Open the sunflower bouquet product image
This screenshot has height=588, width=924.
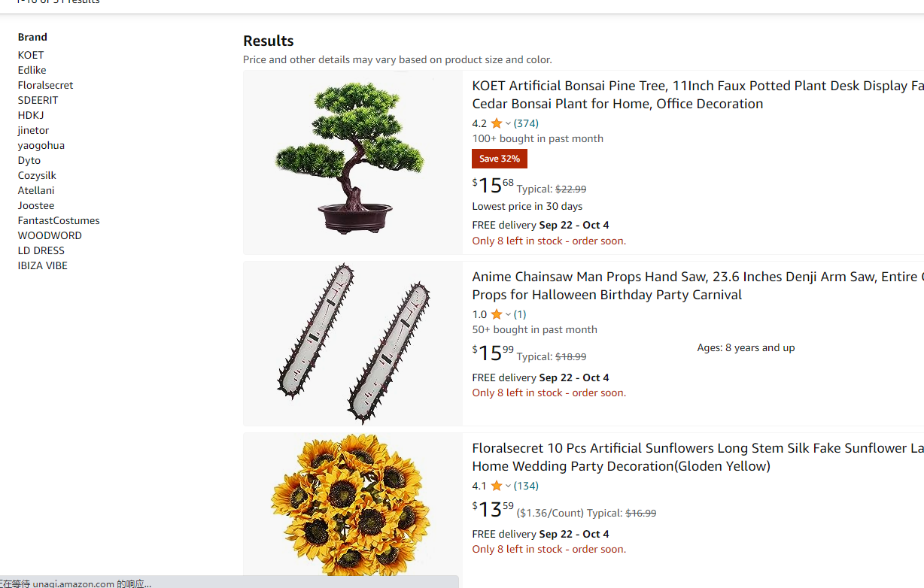coord(352,504)
